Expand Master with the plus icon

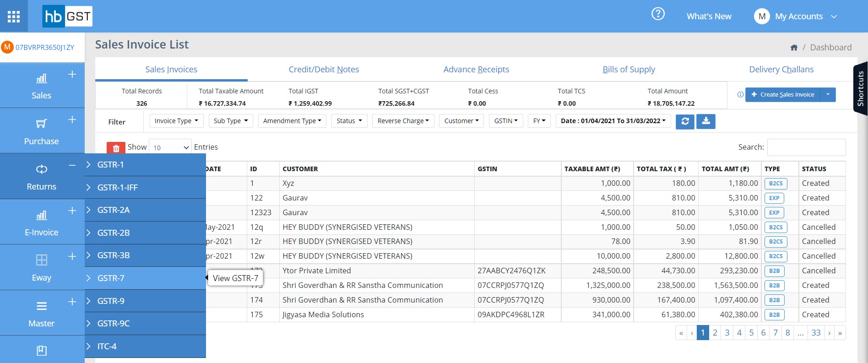(72, 302)
